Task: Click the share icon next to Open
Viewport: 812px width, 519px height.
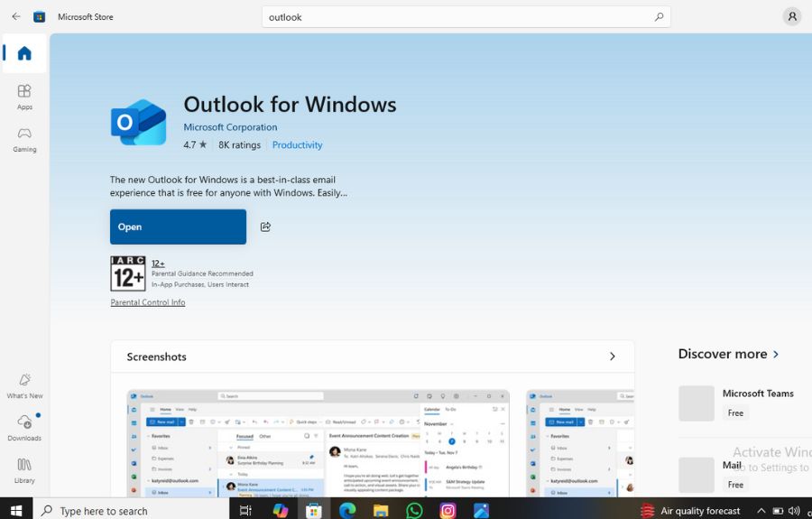Action: [265, 227]
